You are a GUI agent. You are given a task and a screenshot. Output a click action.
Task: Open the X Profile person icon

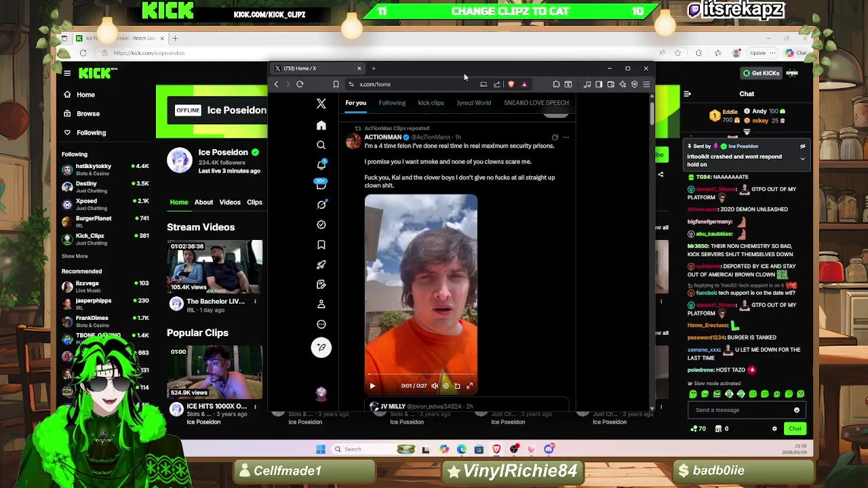click(321, 304)
